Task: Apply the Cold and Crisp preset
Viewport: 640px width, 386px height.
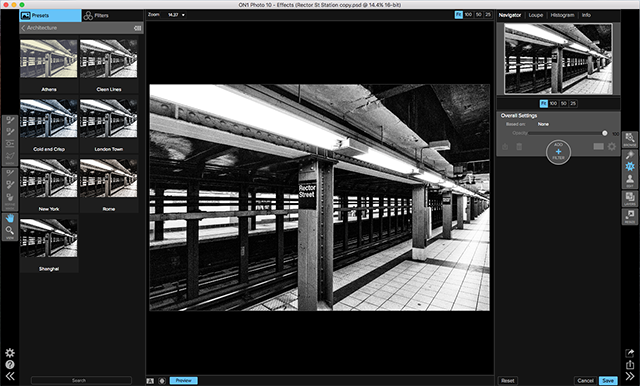Action: click(49, 118)
